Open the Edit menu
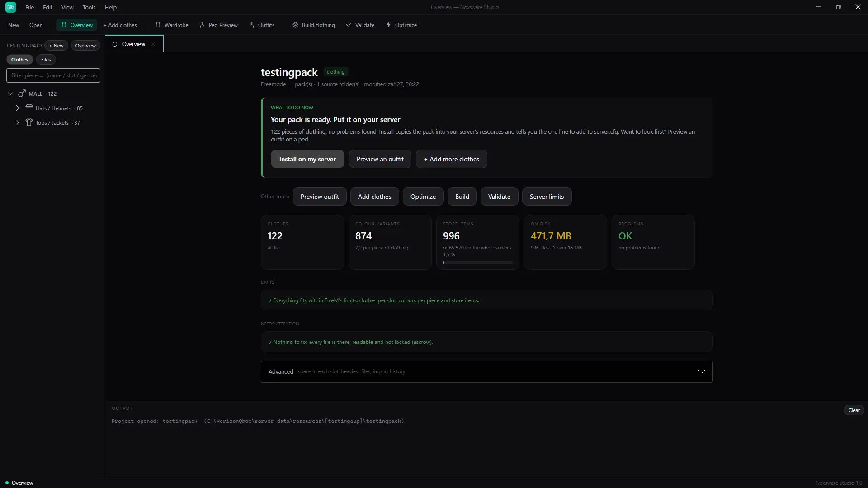This screenshot has height=488, width=868. (x=48, y=7)
